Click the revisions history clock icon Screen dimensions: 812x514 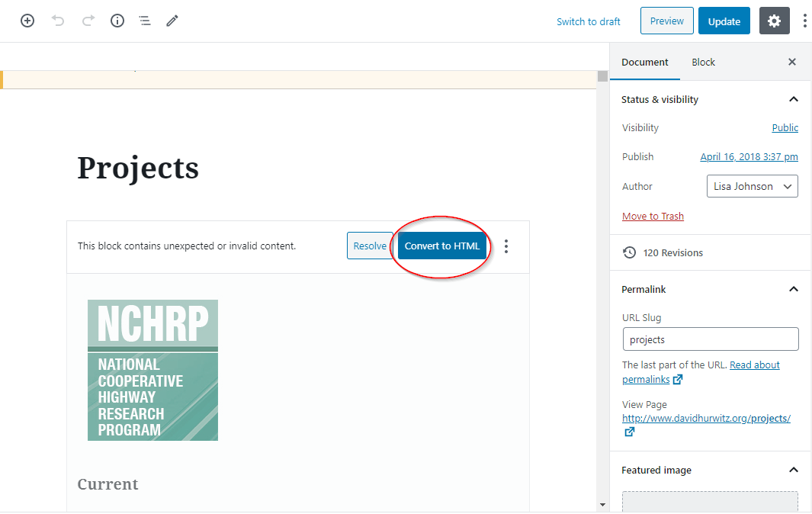[x=629, y=253]
